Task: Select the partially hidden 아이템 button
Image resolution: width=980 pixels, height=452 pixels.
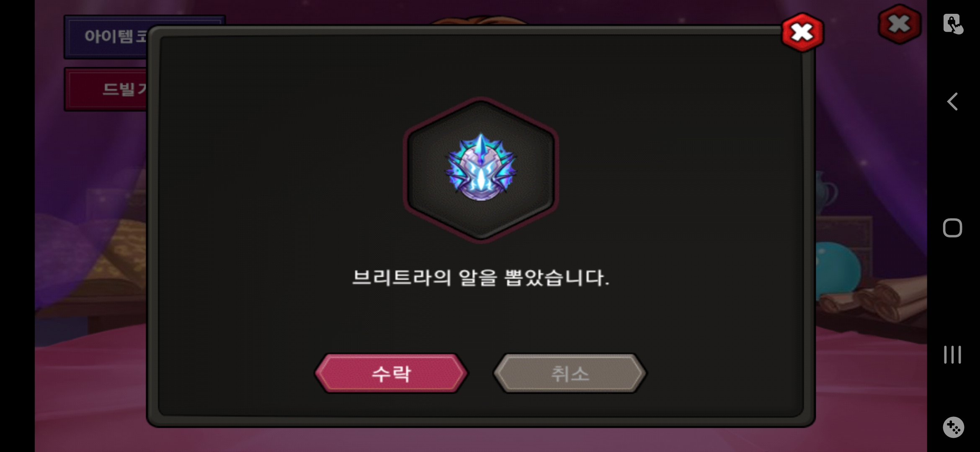Action: pyautogui.click(x=107, y=37)
